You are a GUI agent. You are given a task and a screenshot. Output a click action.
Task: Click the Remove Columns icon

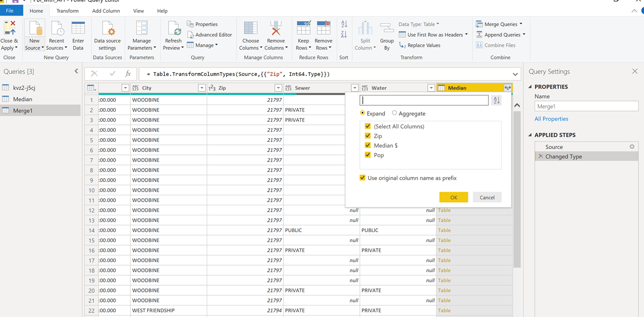point(276,29)
